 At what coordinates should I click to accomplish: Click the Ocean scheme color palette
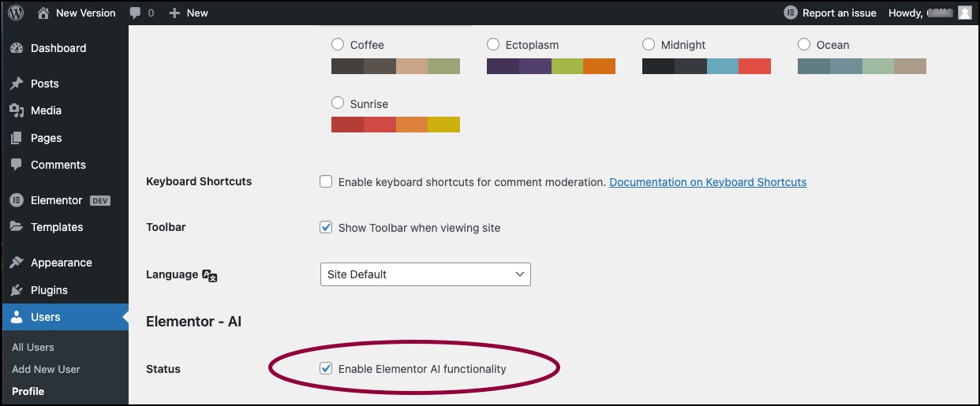862,66
